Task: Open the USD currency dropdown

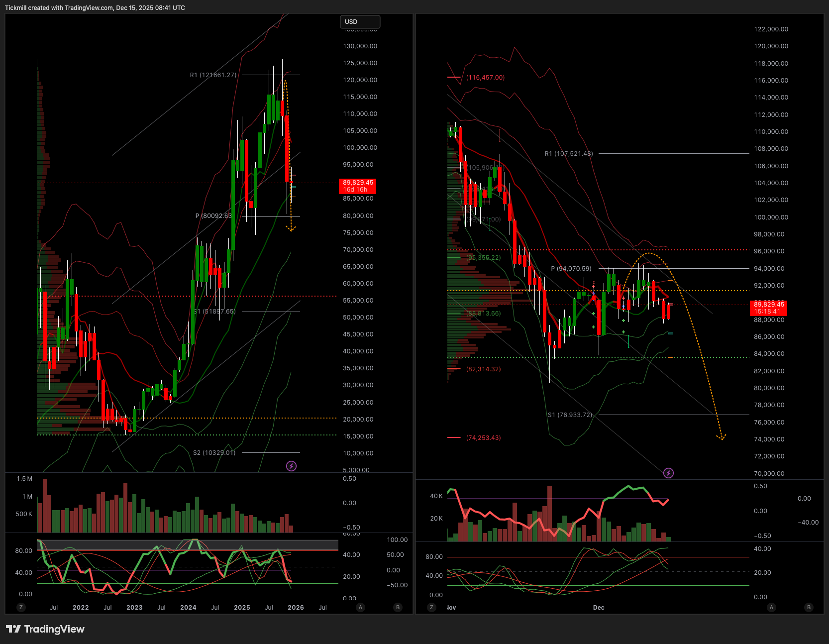Action: (360, 22)
